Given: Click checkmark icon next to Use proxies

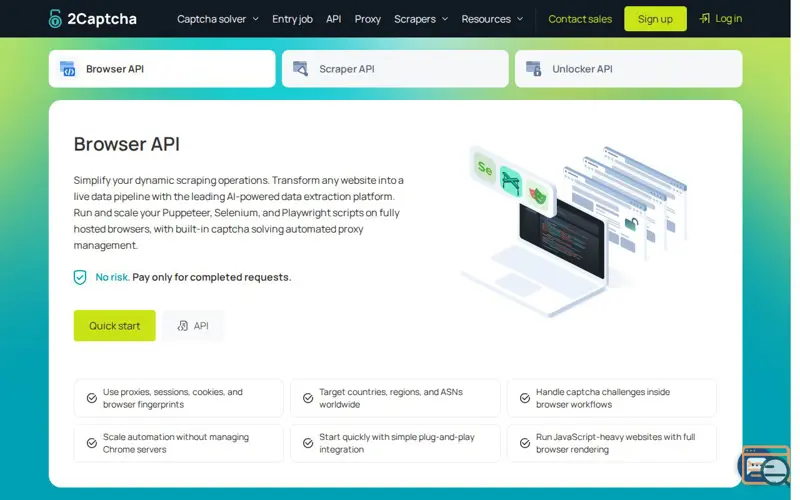Looking at the screenshot, I should (92, 398).
